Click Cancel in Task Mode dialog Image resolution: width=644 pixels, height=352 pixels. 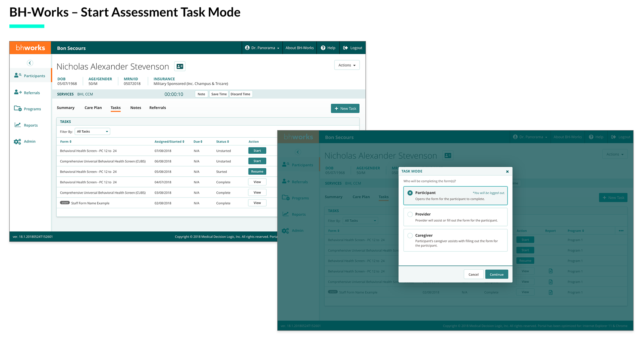click(474, 274)
